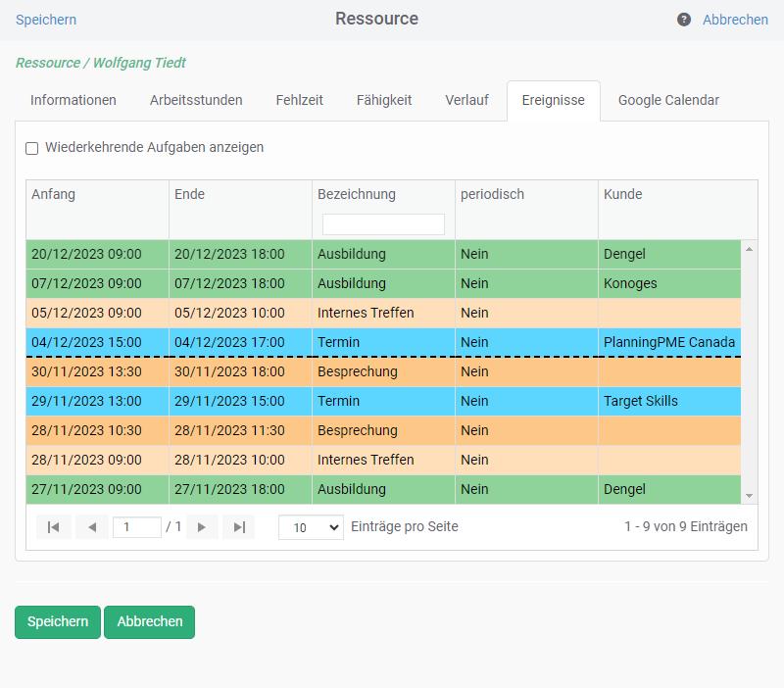The height and width of the screenshot is (688, 784).
Task: Switch to the Informationen tab
Action: [x=73, y=100]
